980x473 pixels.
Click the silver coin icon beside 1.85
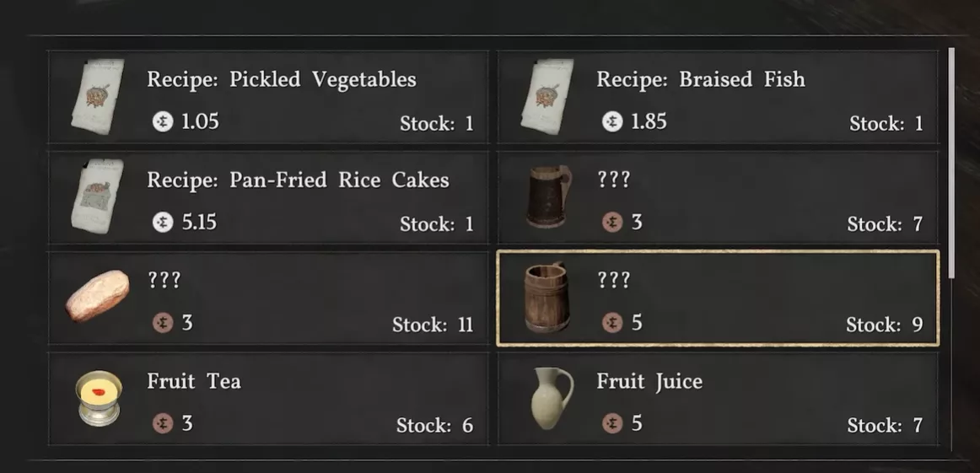(612, 121)
